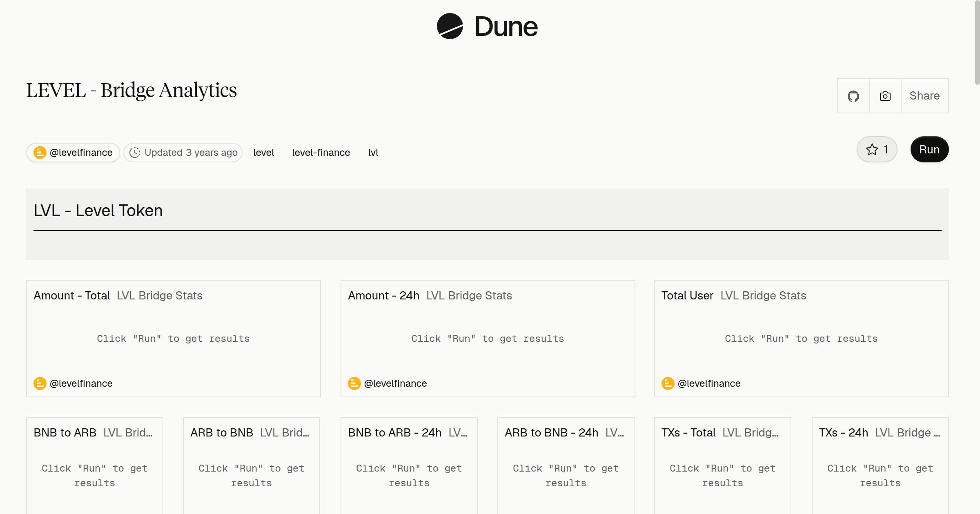Click results placeholder in Amount - Total card

click(173, 339)
